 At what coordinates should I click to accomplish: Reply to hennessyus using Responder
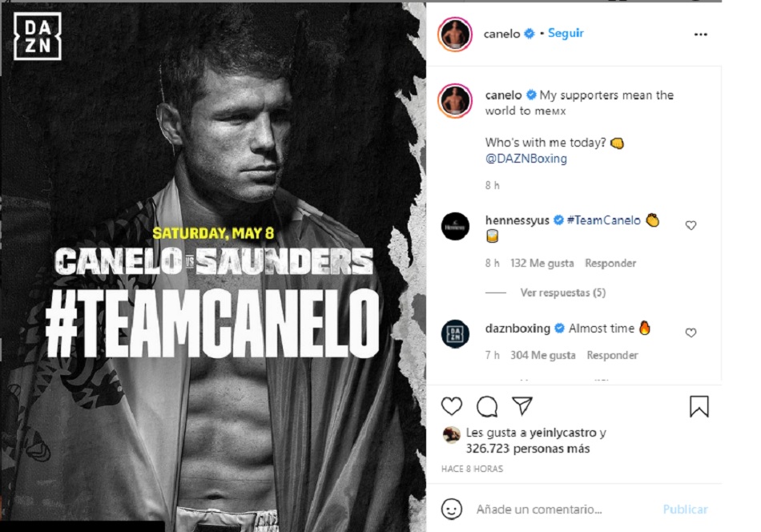611,263
